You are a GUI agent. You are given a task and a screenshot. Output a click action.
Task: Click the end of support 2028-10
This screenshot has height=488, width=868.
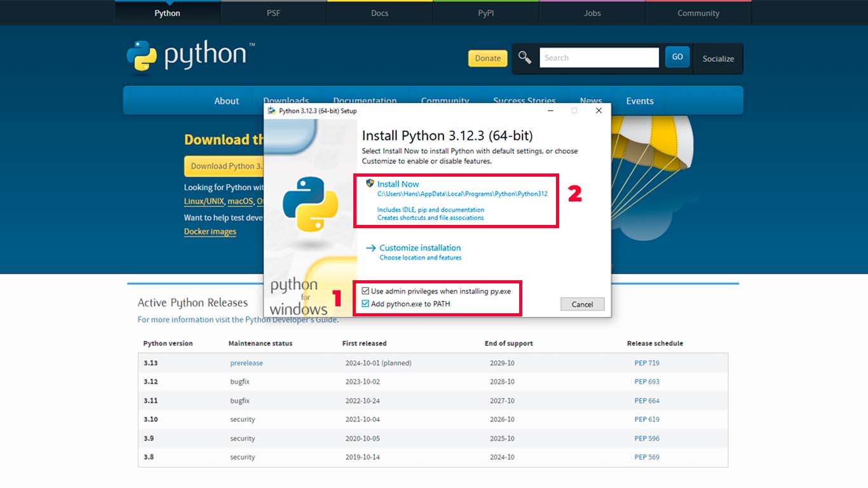click(x=502, y=382)
